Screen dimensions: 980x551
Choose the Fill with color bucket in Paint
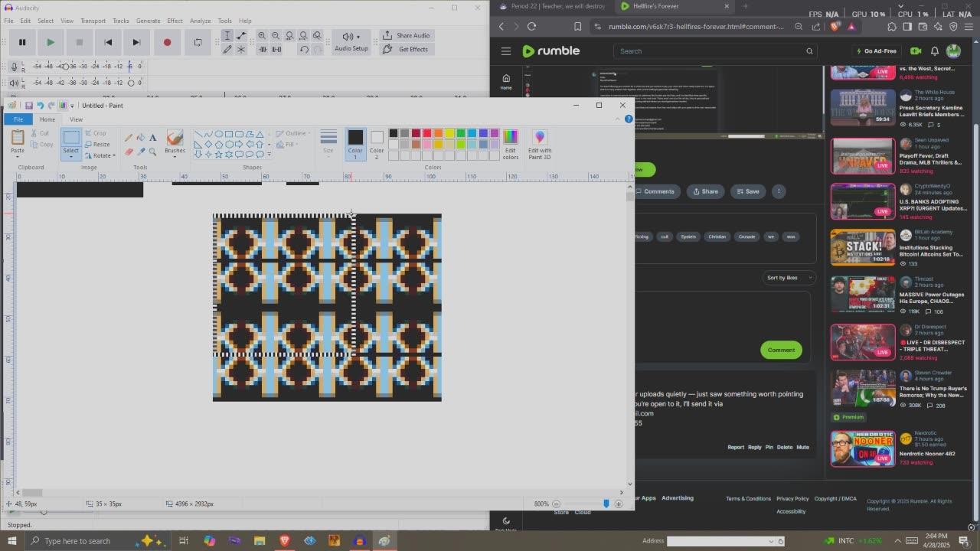(x=141, y=138)
